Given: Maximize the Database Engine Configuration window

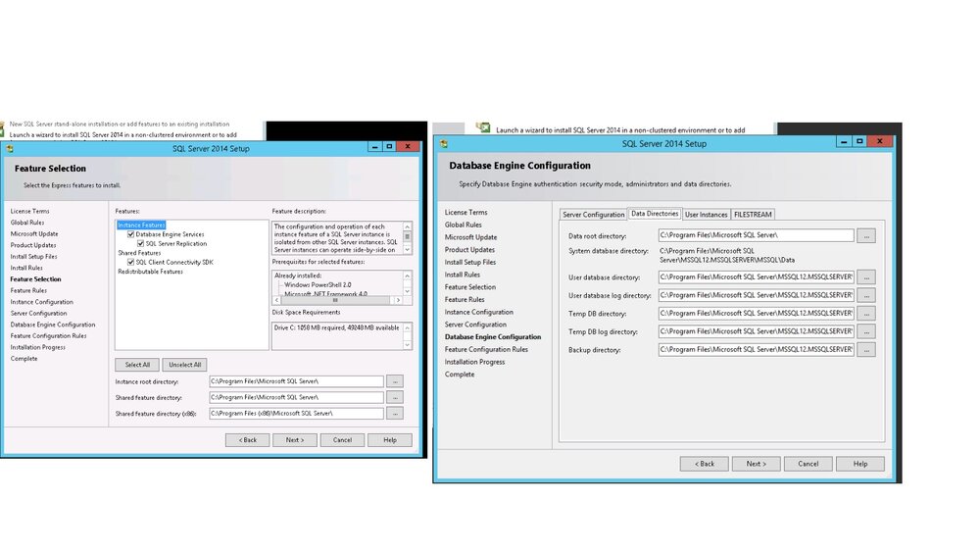Looking at the screenshot, I should tap(859, 141).
